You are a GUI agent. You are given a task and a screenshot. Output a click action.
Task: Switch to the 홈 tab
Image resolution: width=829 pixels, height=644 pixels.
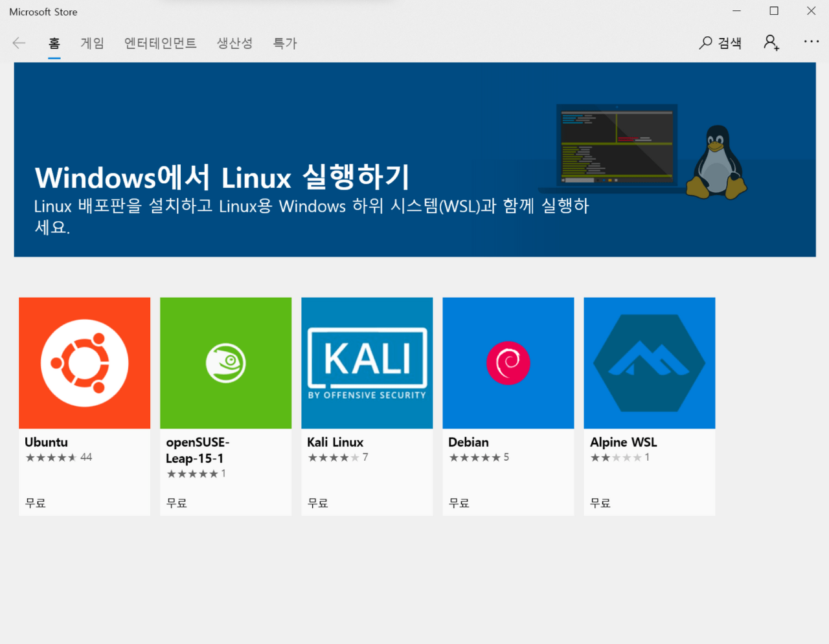click(54, 43)
